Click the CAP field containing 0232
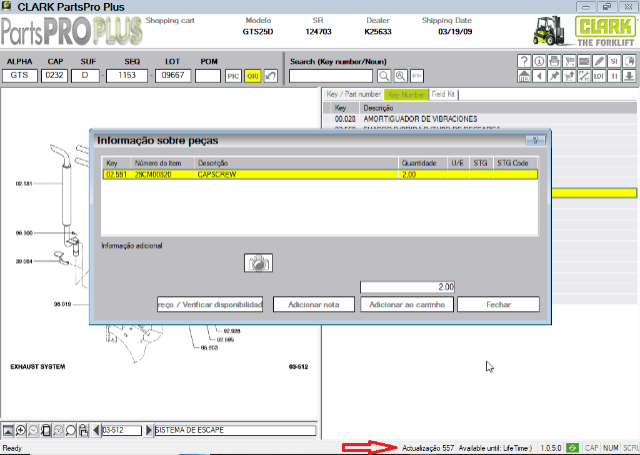640x455 pixels. (54, 75)
